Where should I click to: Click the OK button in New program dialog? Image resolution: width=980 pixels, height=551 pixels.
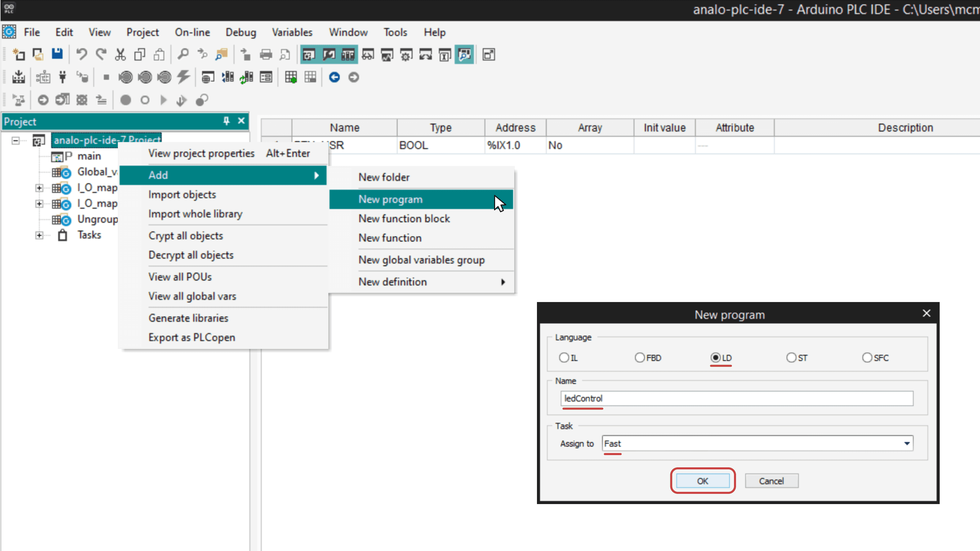click(702, 481)
